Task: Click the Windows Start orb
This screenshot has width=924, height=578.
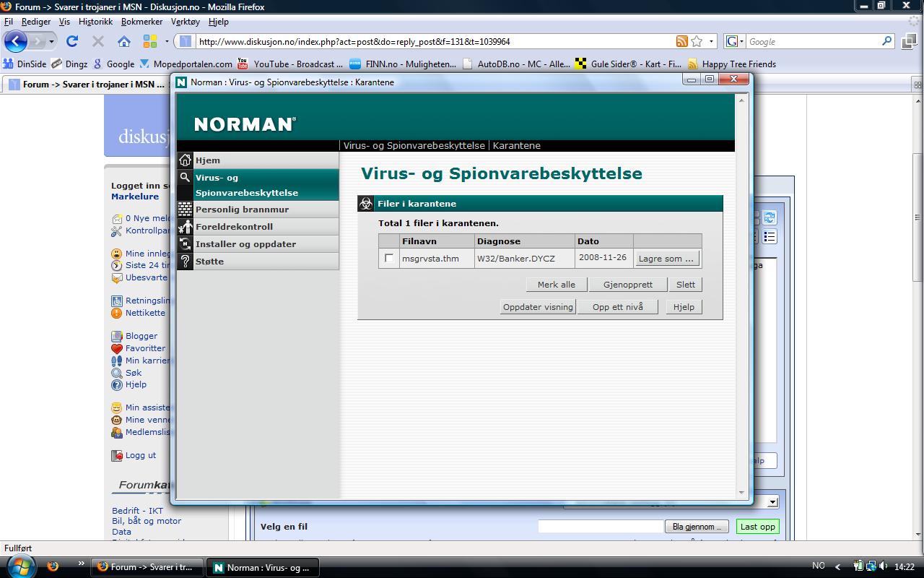Action: [x=20, y=566]
